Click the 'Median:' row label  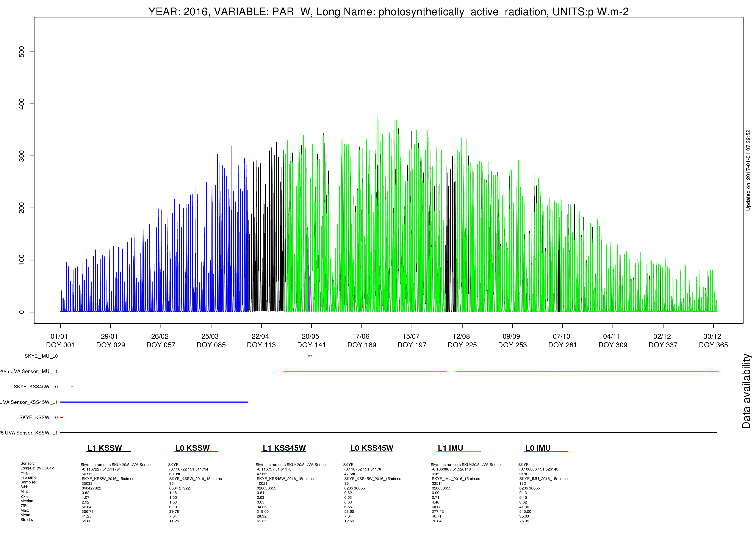point(27,501)
